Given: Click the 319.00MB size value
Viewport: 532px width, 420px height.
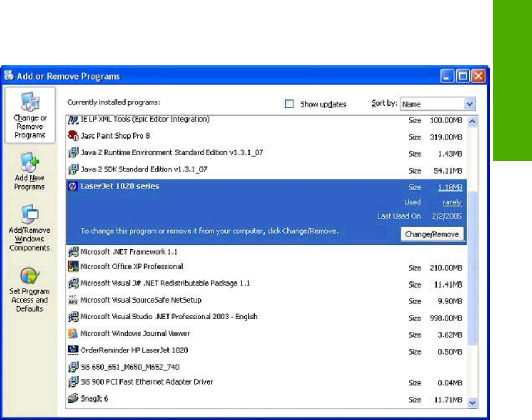Looking at the screenshot, I should pyautogui.click(x=446, y=137).
